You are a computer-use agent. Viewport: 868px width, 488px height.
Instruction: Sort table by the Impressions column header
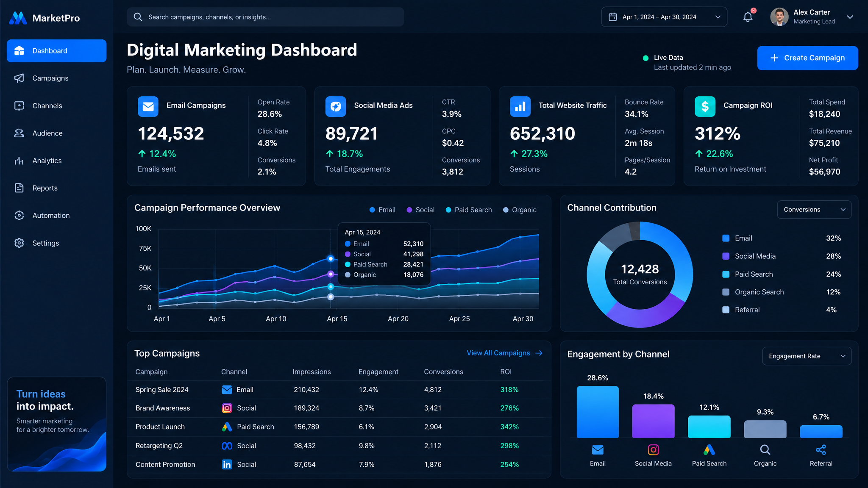(312, 372)
